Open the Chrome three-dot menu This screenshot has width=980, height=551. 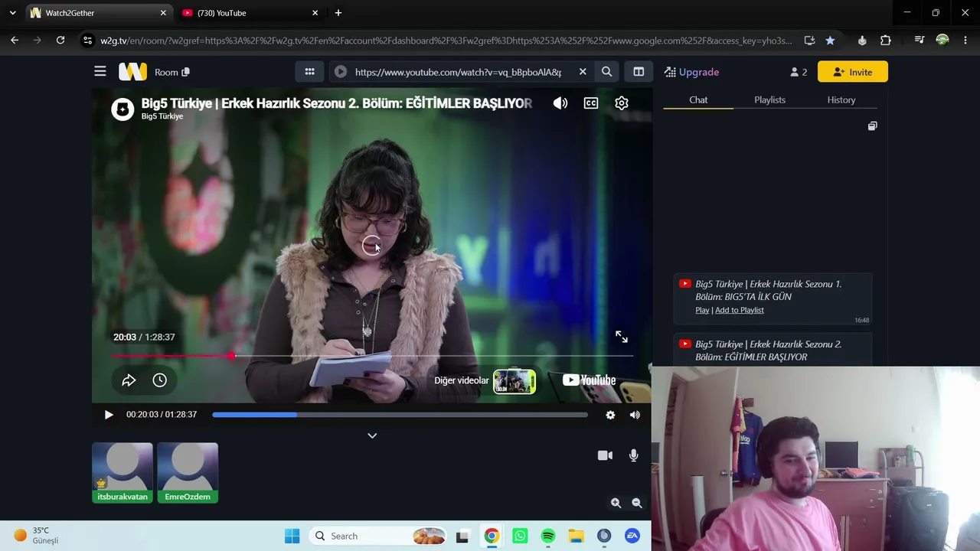pyautogui.click(x=965, y=41)
